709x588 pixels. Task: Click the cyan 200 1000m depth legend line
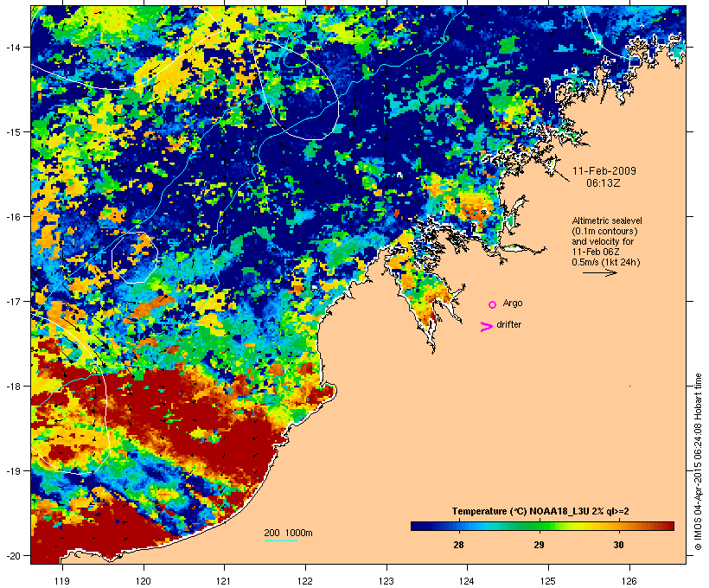point(281,540)
